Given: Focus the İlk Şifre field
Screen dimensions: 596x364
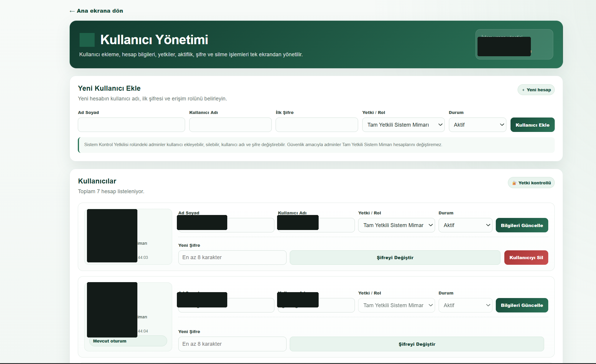Looking at the screenshot, I should (317, 125).
